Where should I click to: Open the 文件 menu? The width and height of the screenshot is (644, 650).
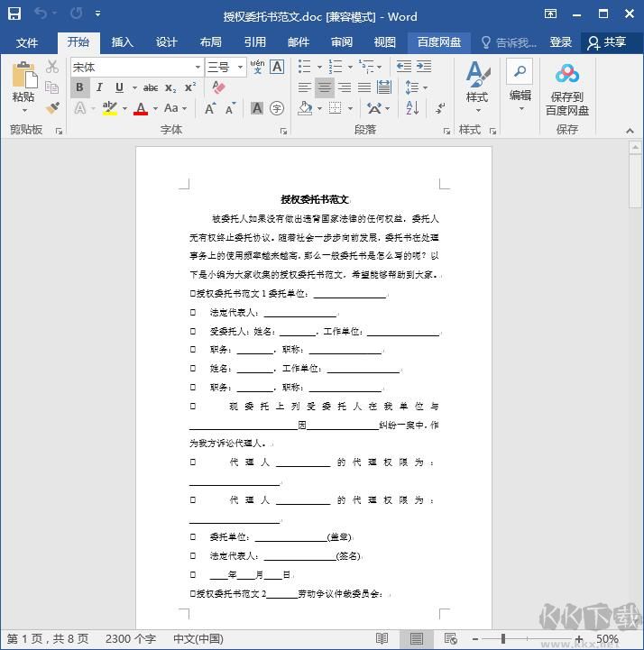pyautogui.click(x=27, y=42)
